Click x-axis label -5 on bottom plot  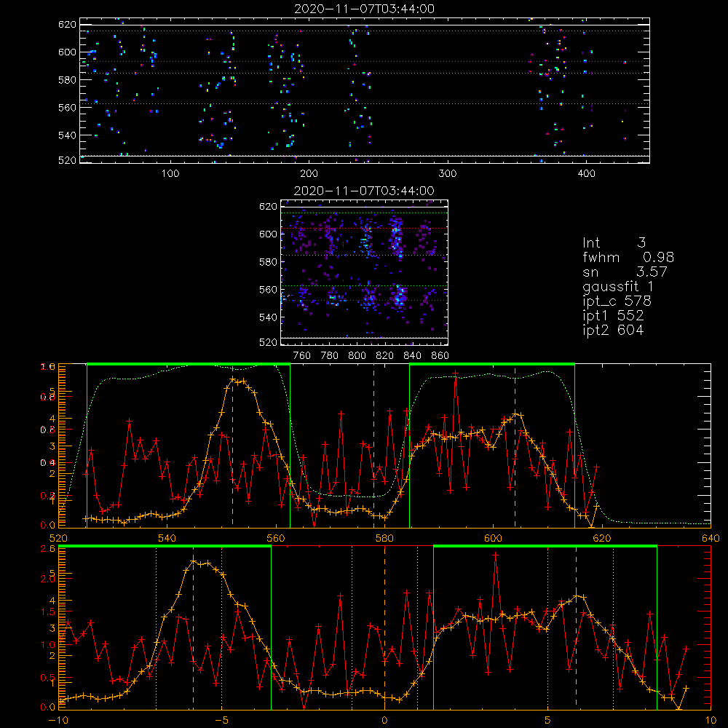pos(221,721)
